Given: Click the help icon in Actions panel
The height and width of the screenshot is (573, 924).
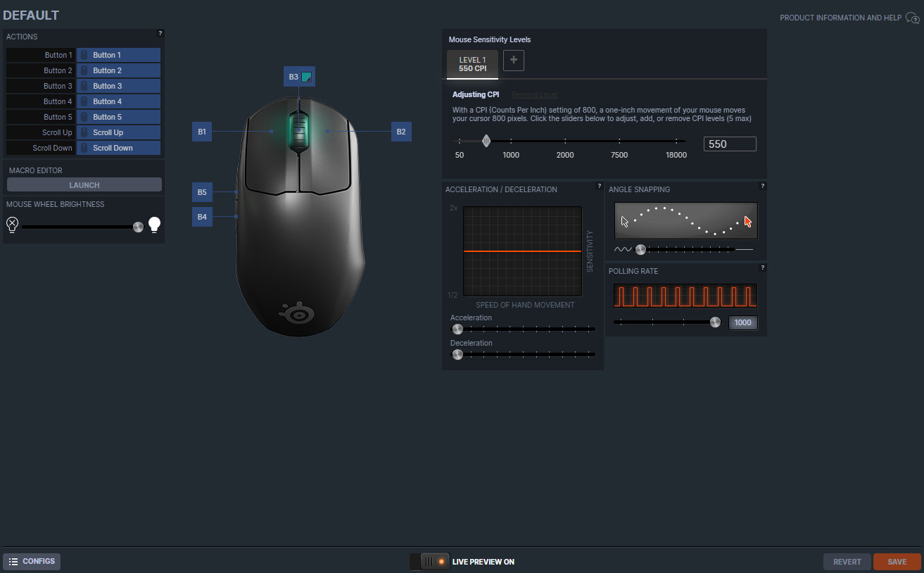Looking at the screenshot, I should tap(160, 33).
